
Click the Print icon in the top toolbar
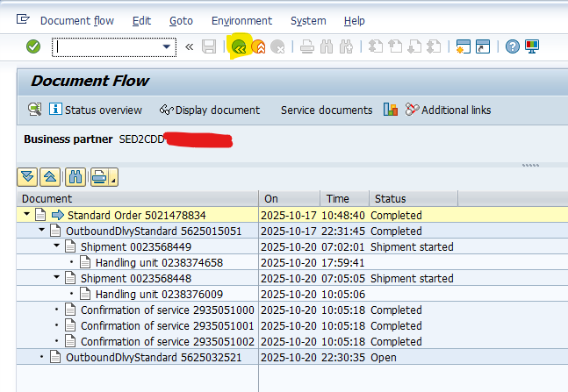click(307, 47)
